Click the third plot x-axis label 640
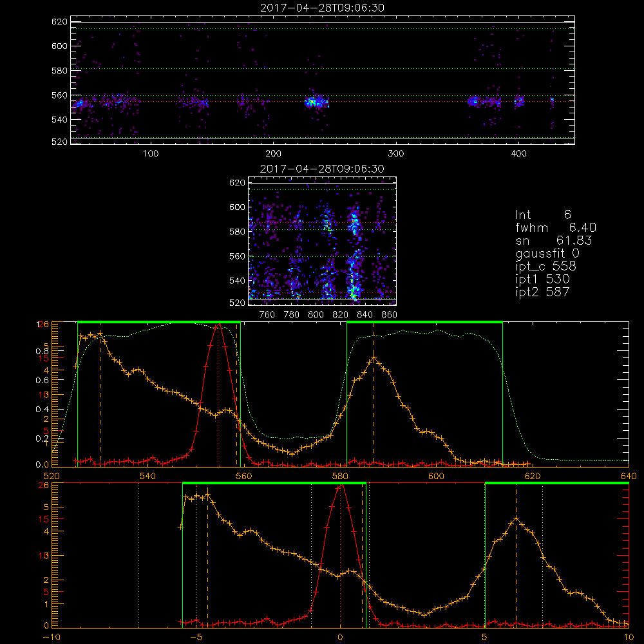Image resolution: width=644 pixels, height=644 pixels. (x=629, y=476)
